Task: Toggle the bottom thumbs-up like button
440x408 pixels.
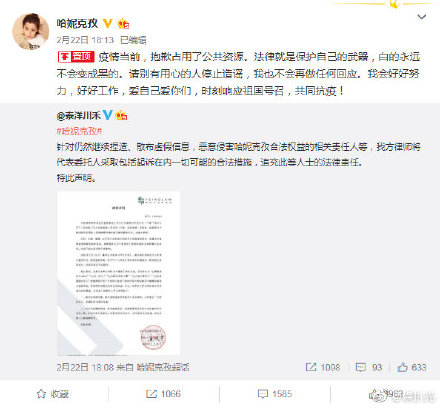Action: coord(386,394)
